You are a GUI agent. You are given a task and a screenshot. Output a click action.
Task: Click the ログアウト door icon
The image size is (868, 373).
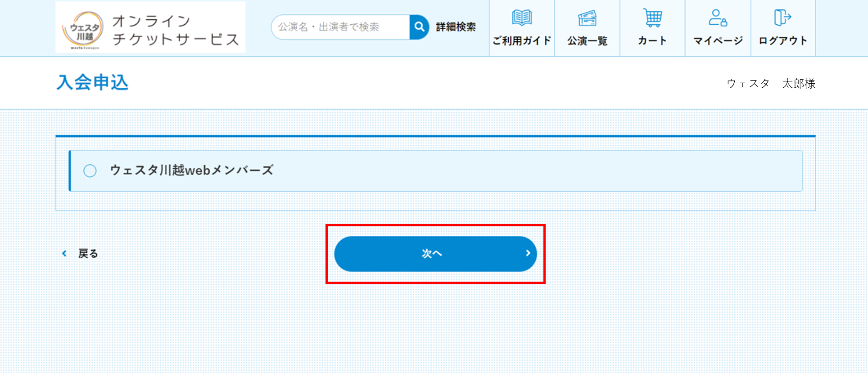point(783,18)
